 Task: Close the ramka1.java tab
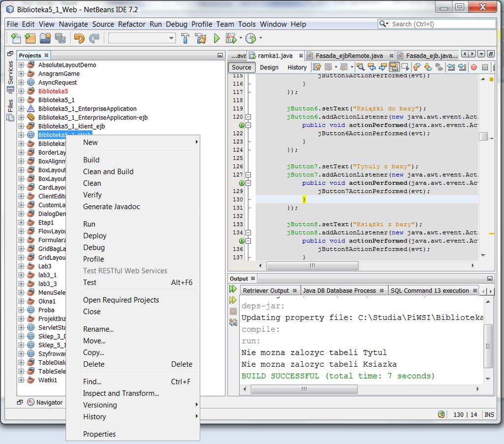(301, 56)
